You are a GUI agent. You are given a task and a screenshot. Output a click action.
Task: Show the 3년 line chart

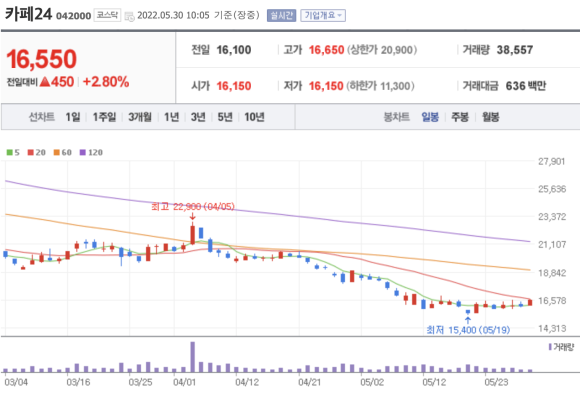pyautogui.click(x=198, y=117)
